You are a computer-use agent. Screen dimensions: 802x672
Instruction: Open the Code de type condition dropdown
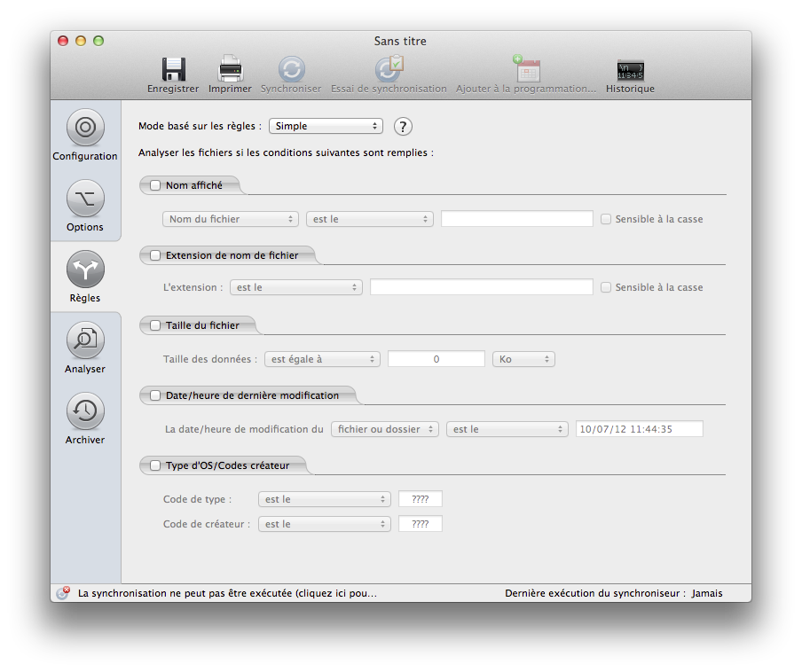coord(325,499)
